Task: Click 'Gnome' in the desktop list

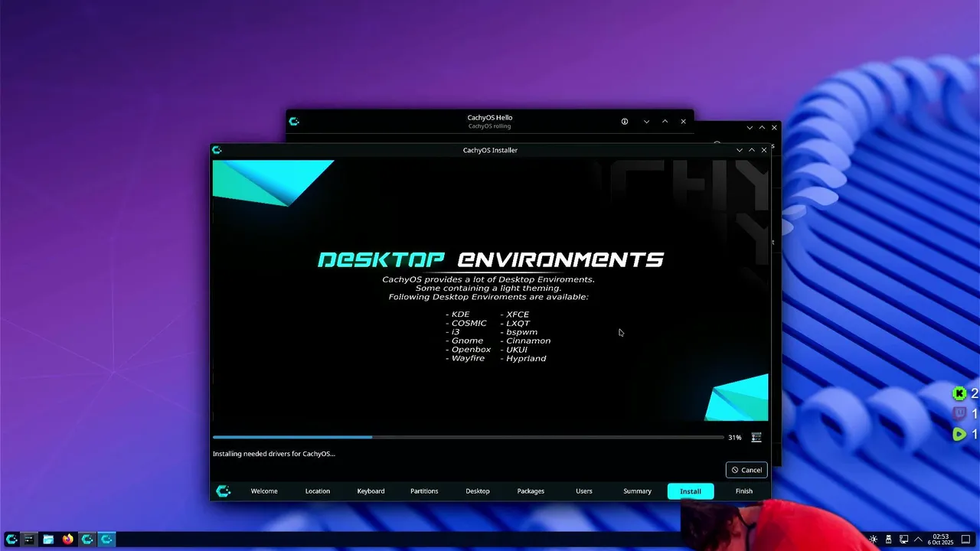Action: (x=467, y=341)
